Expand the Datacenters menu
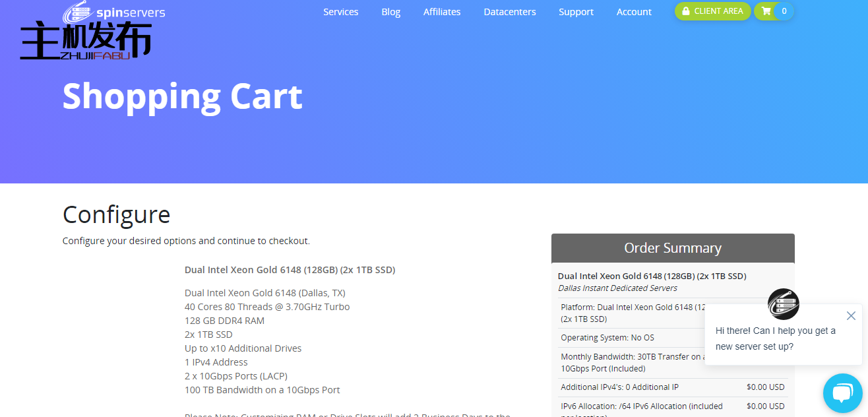Screen dimensions: 868x417 click(509, 12)
